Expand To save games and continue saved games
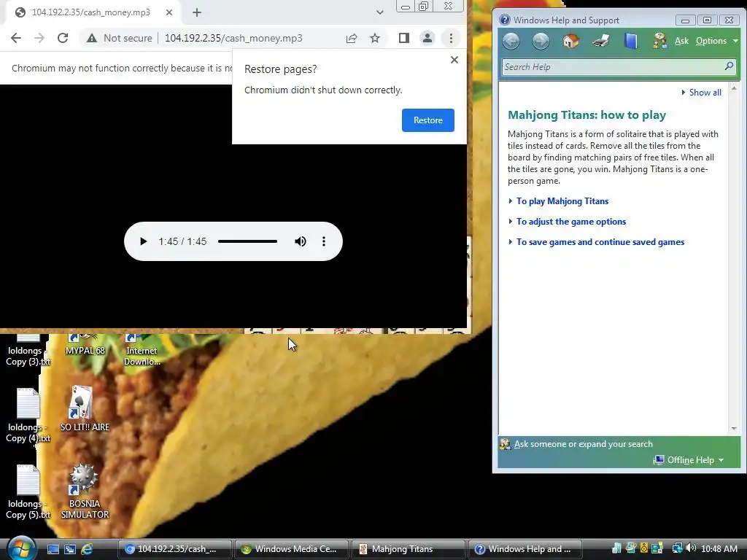747x560 pixels. click(x=600, y=242)
